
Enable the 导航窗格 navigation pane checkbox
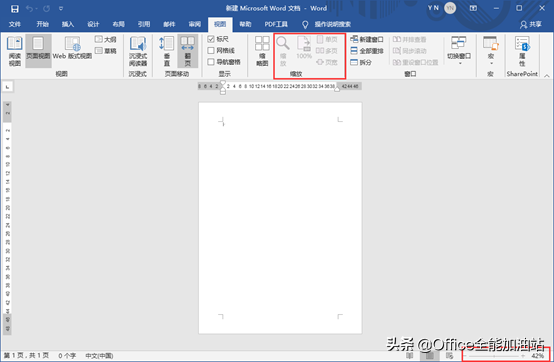click(211, 62)
